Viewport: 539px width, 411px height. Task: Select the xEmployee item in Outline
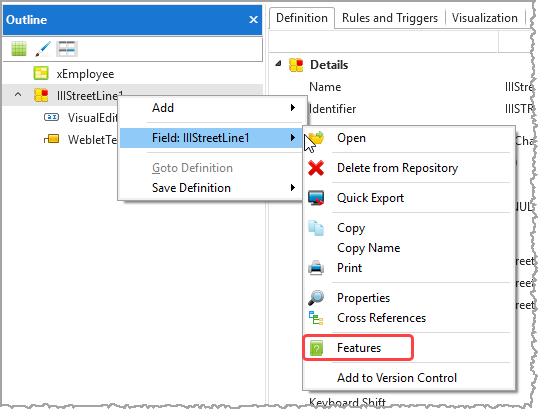pos(85,74)
